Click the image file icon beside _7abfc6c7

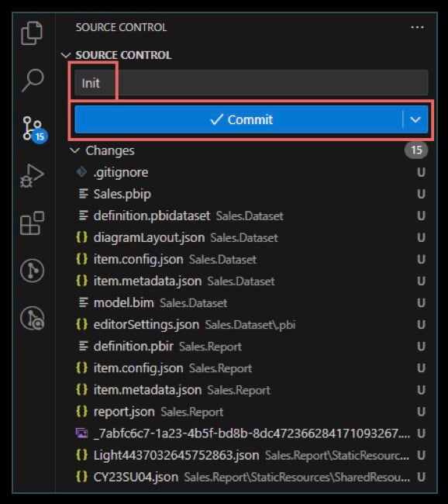(x=81, y=433)
